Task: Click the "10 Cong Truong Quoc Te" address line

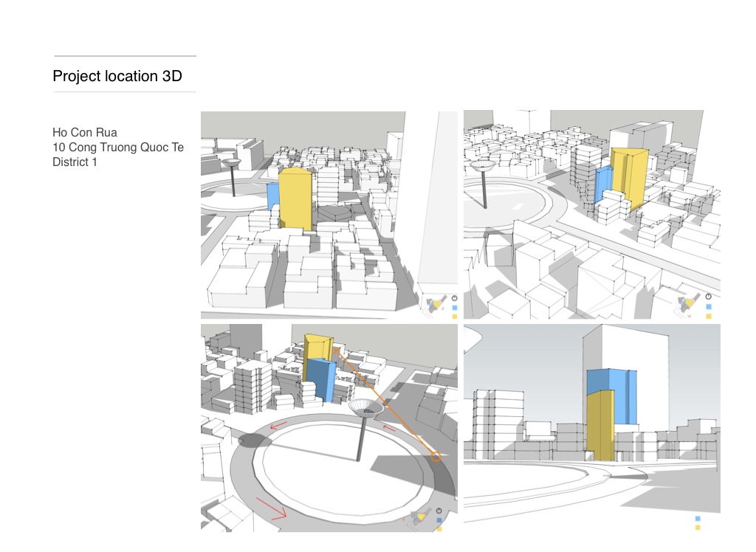Action: point(118,148)
